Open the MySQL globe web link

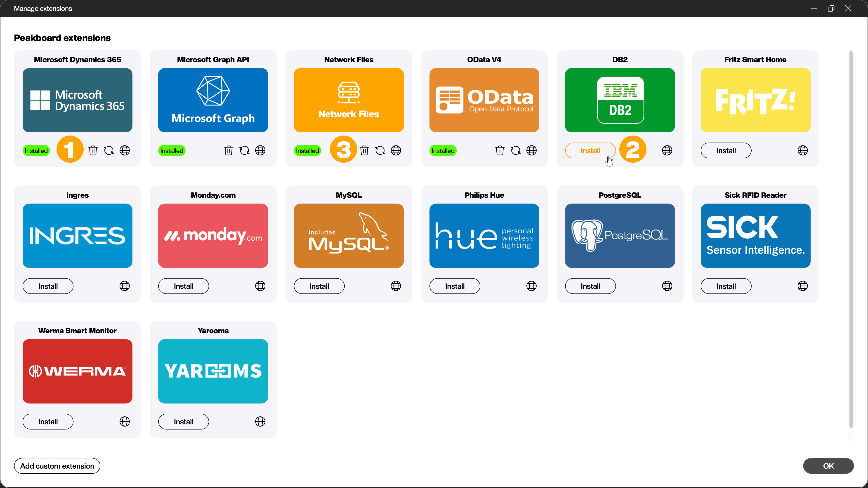(x=396, y=286)
